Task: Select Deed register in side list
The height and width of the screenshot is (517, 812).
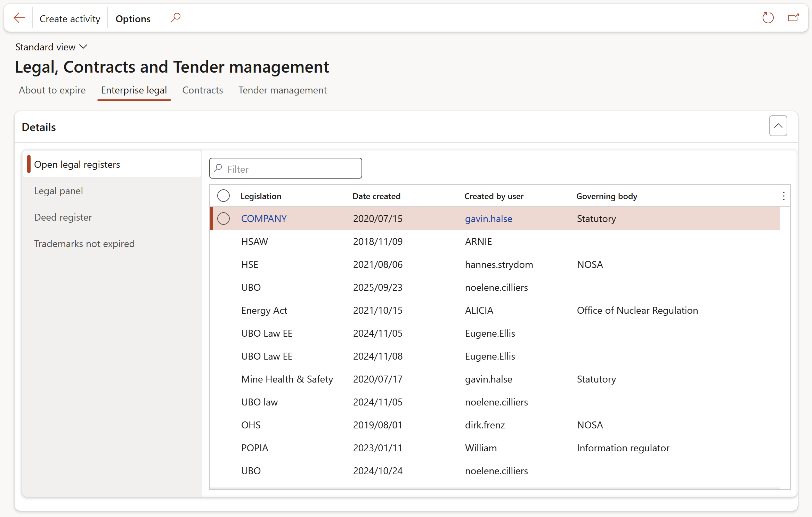Action: 63,218
